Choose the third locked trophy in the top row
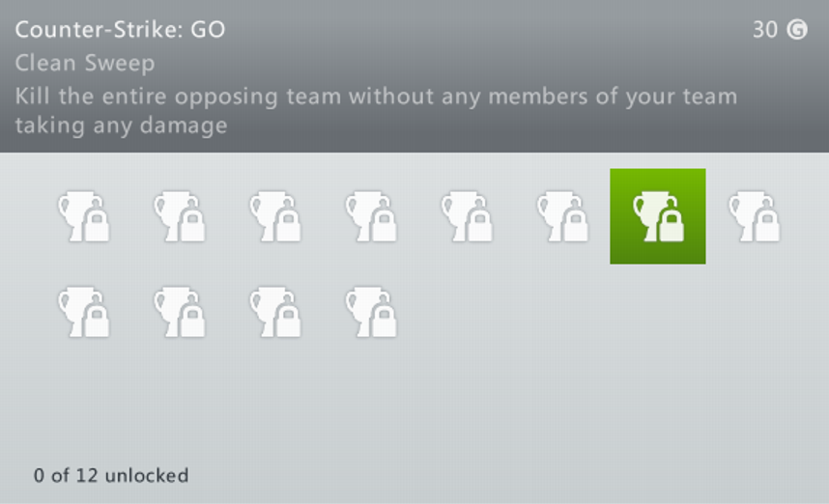 tap(274, 215)
